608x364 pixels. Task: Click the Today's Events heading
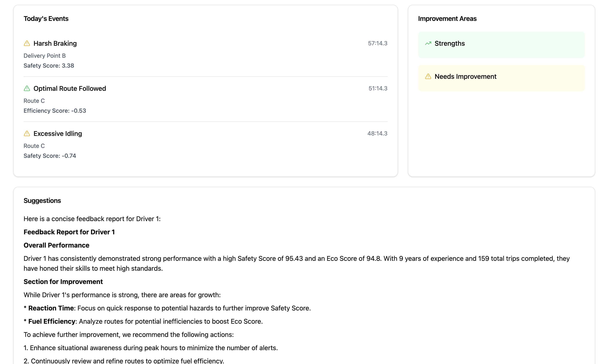[x=46, y=19]
